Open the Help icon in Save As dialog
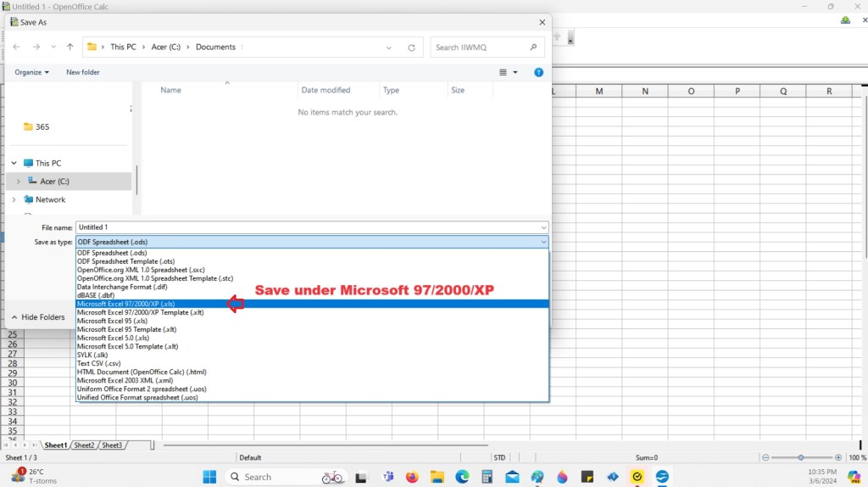The image size is (868, 487). (x=538, y=73)
